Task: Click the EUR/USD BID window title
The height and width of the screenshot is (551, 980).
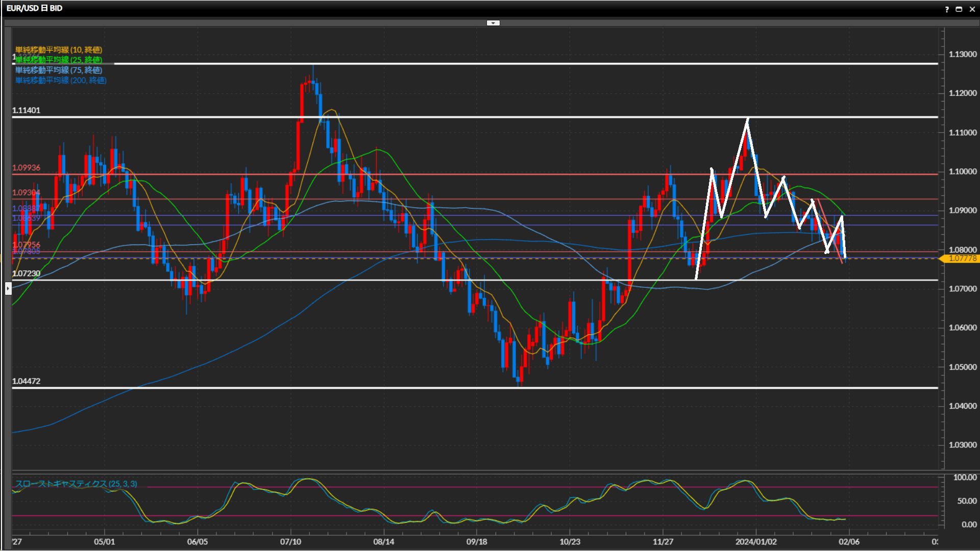Action: pyautogui.click(x=34, y=8)
